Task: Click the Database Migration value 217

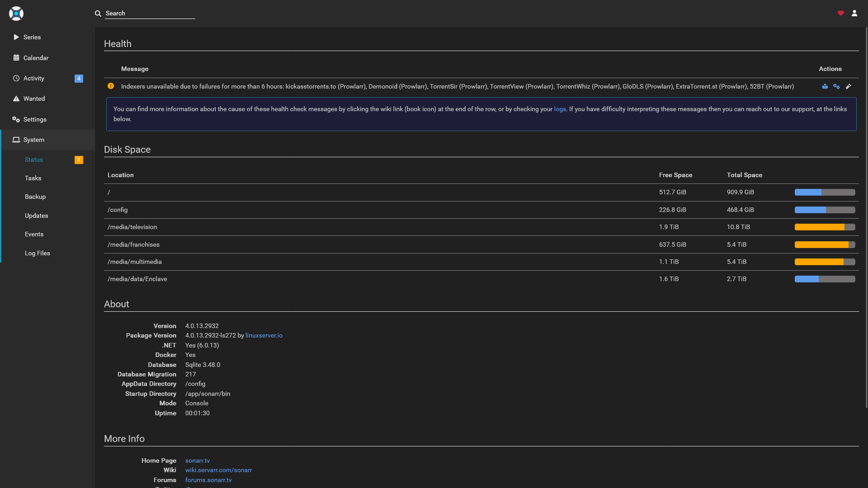Action: click(x=190, y=374)
